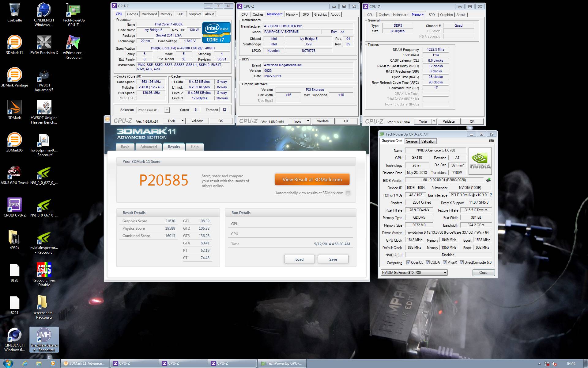Toggle DirectCompute 5.0 checkbox
Viewport: 588px width, 368px height.
pos(462,263)
